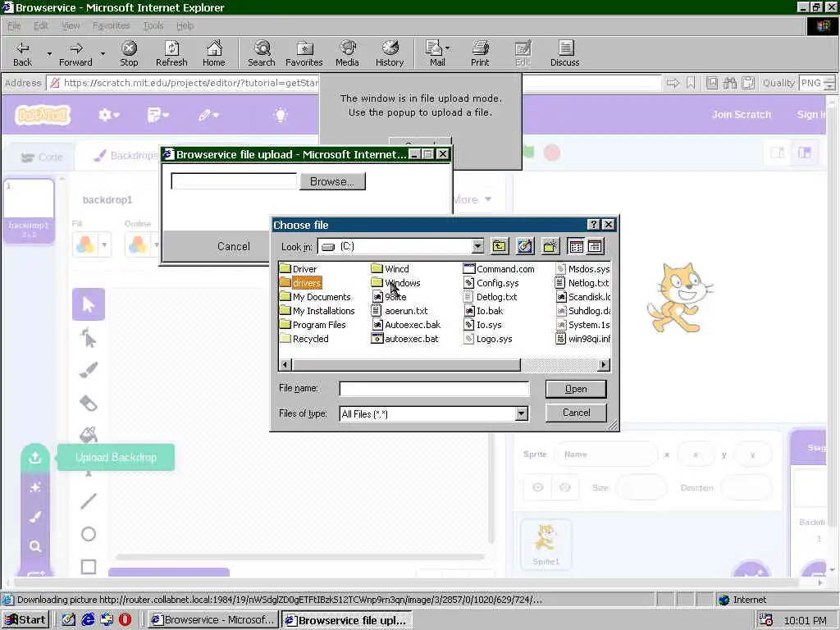Select the backdrop1 thumbnail
840x630 pixels.
pyautogui.click(x=29, y=211)
